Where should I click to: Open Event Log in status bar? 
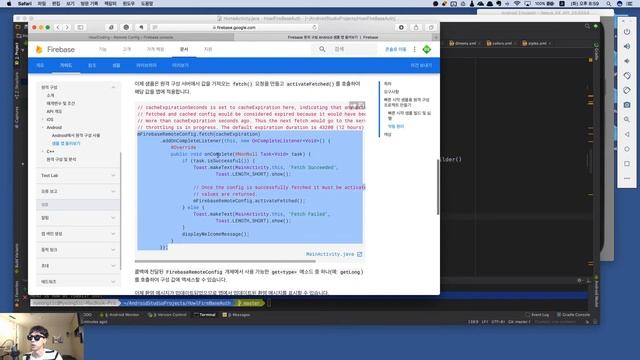(x=538, y=315)
